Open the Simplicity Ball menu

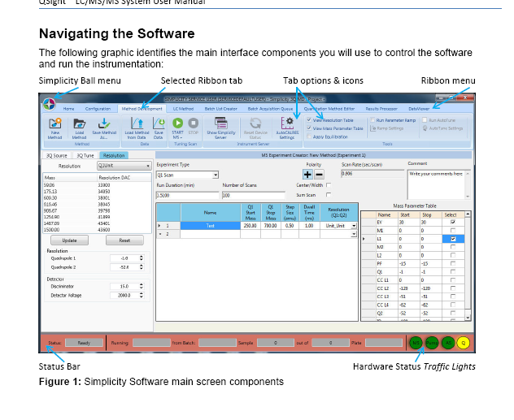tap(49, 105)
